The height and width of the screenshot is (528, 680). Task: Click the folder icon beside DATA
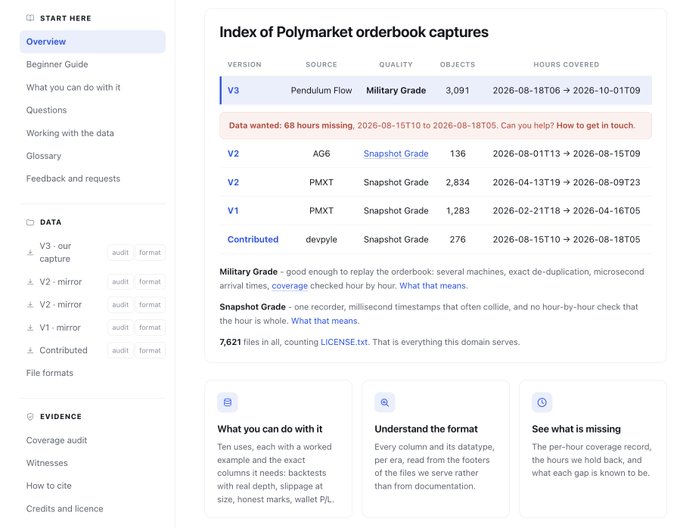pos(30,222)
